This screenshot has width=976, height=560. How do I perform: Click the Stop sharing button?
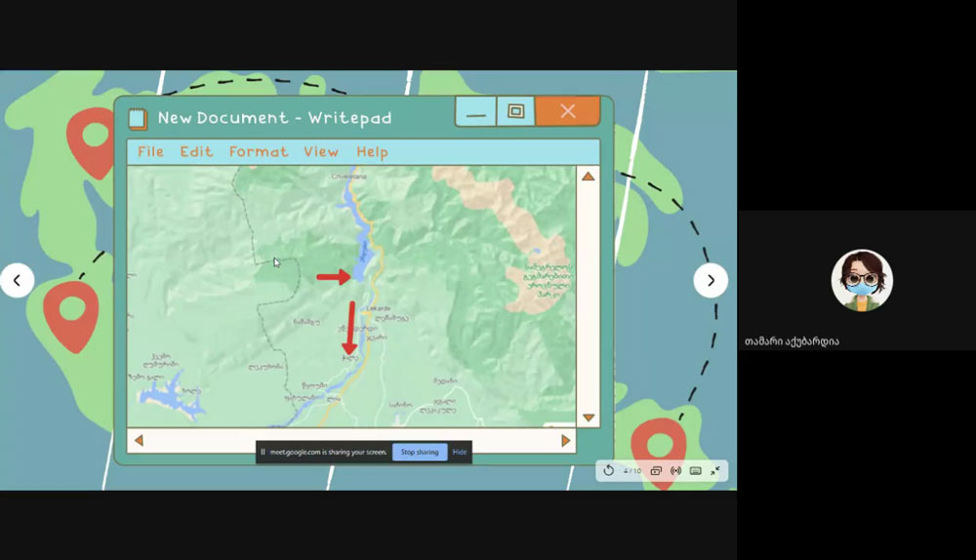tap(420, 453)
